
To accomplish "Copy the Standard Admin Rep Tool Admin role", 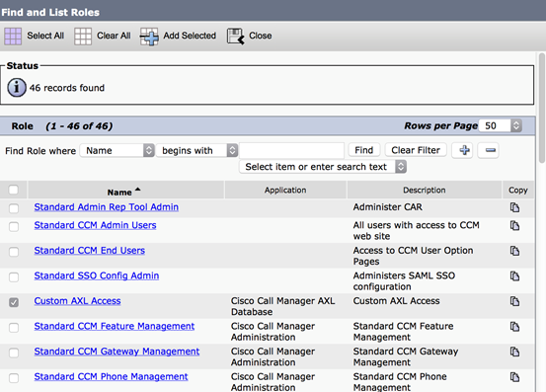I will point(514,207).
